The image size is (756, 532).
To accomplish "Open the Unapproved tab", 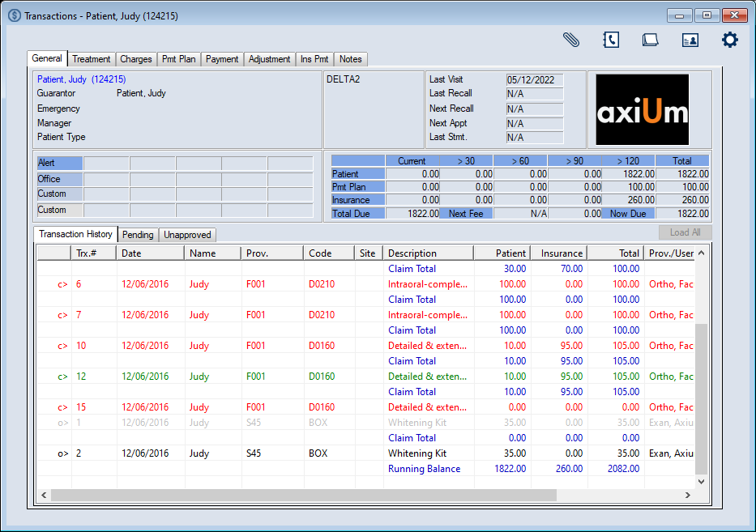I will coord(187,235).
